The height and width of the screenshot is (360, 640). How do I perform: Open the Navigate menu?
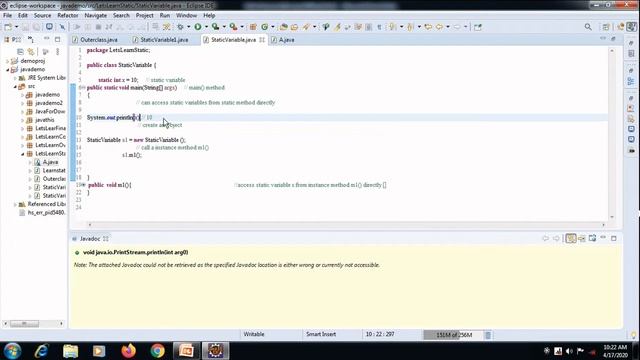point(96,16)
